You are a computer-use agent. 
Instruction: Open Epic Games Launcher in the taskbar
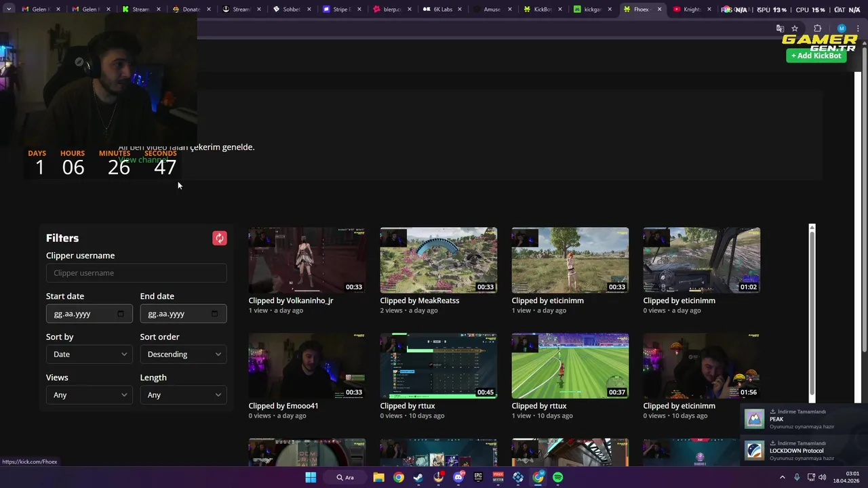click(478, 477)
